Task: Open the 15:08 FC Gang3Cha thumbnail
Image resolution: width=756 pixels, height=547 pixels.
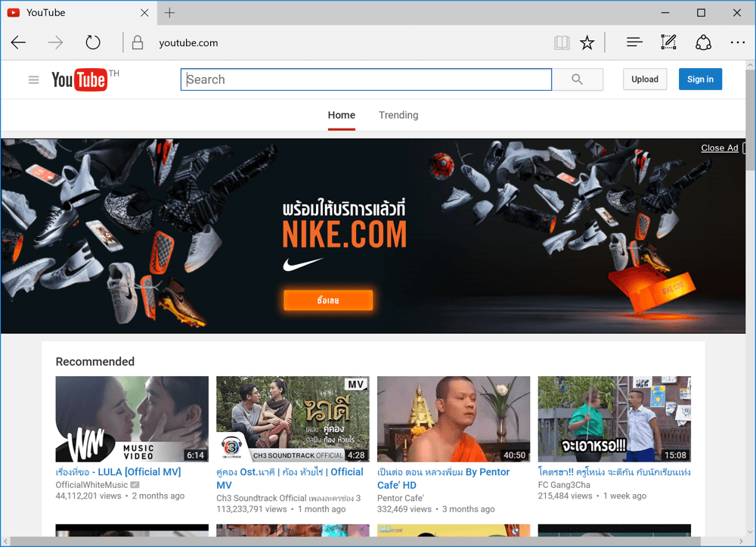Action: tap(614, 418)
